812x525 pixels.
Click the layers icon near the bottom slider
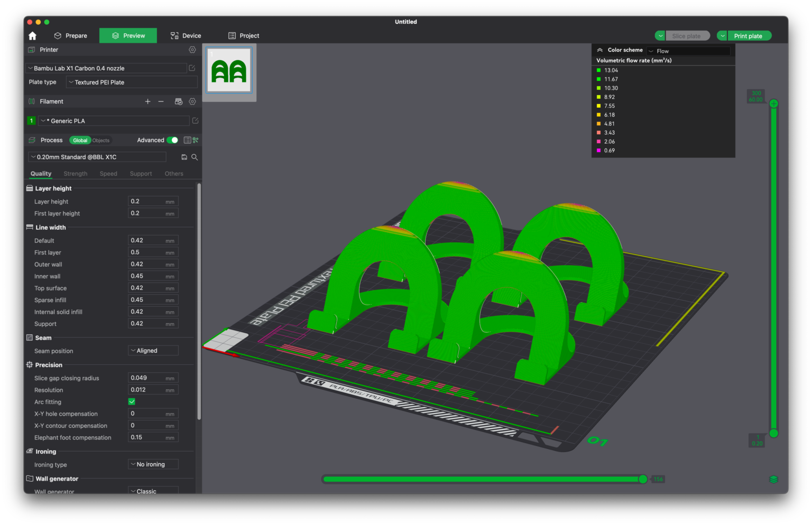coord(773,479)
